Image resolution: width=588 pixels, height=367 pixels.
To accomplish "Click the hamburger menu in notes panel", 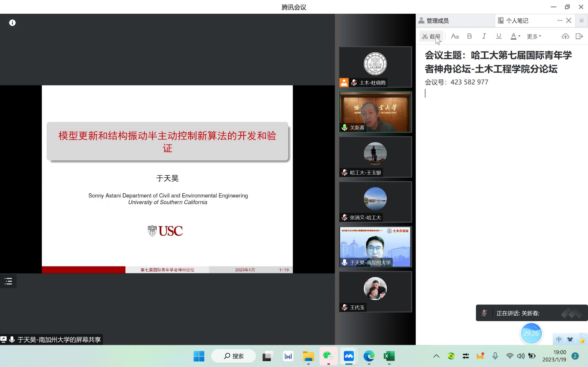I will pos(581,20).
